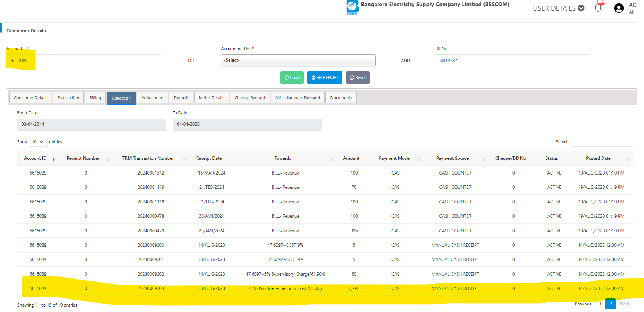Select transaction number 20240001119 cell
Image resolution: width=644 pixels, height=312 pixels.
(151, 187)
